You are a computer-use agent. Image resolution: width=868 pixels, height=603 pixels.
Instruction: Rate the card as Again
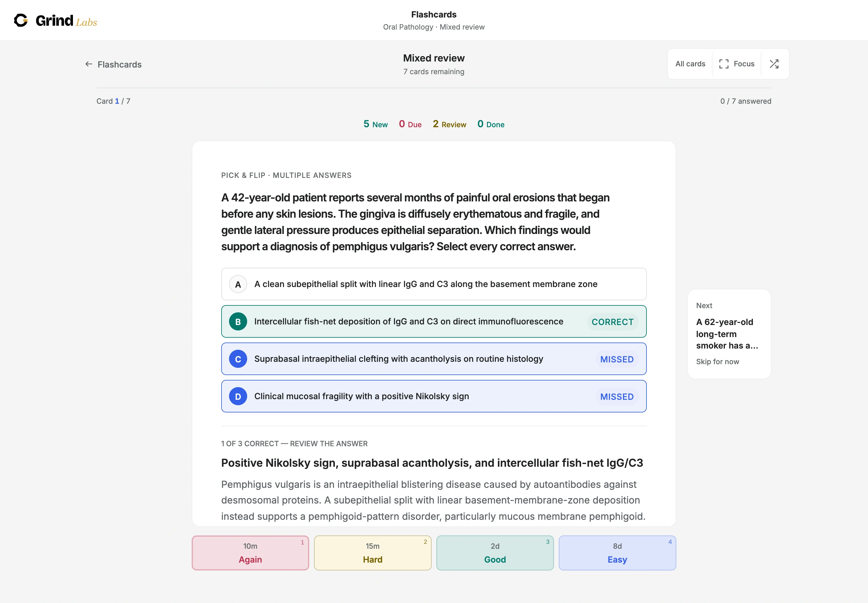pos(250,553)
